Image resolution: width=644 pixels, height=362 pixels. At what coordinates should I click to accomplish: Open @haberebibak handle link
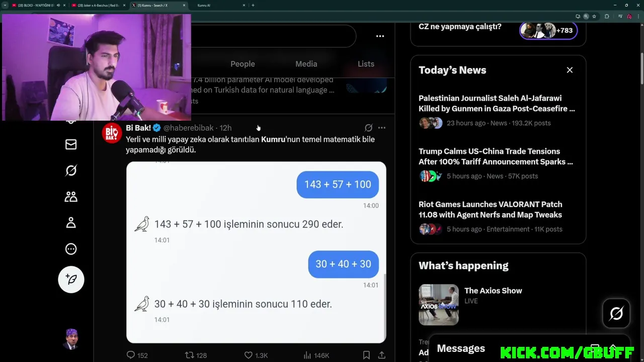pos(189,128)
